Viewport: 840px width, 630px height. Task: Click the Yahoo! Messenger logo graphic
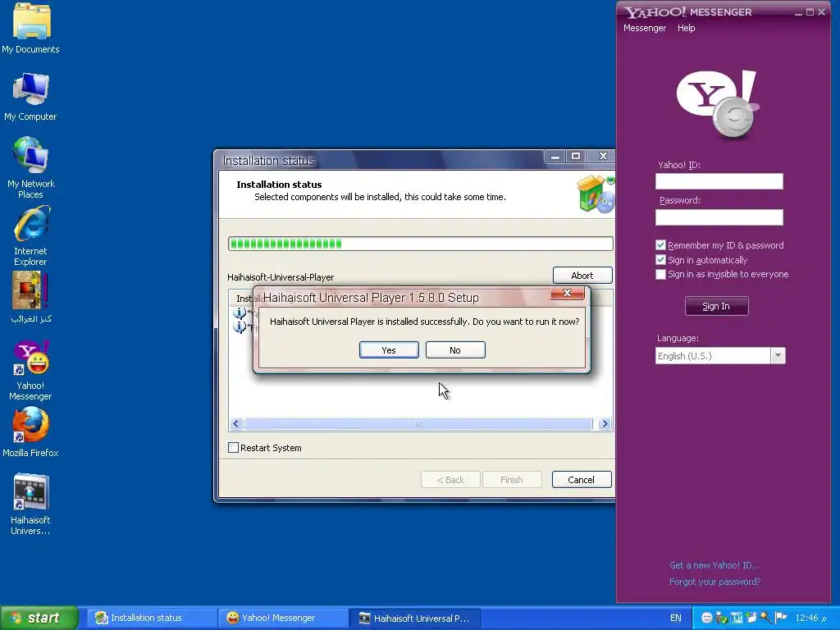click(718, 103)
